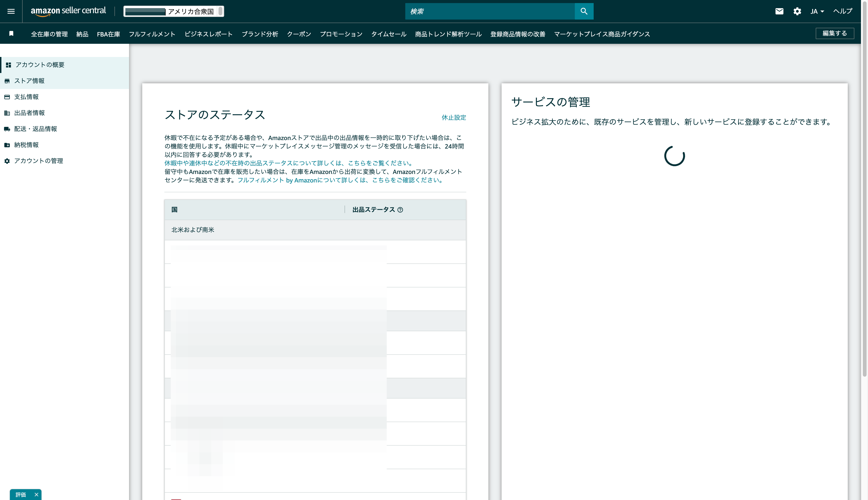Image resolution: width=868 pixels, height=500 pixels.
Task: Open 全在庫の管理 in the nav bar
Action: tap(49, 34)
